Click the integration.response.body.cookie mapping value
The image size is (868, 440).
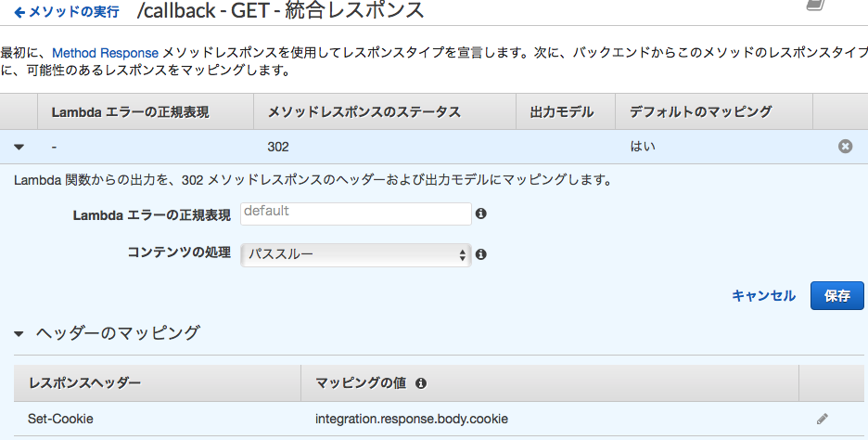411,419
